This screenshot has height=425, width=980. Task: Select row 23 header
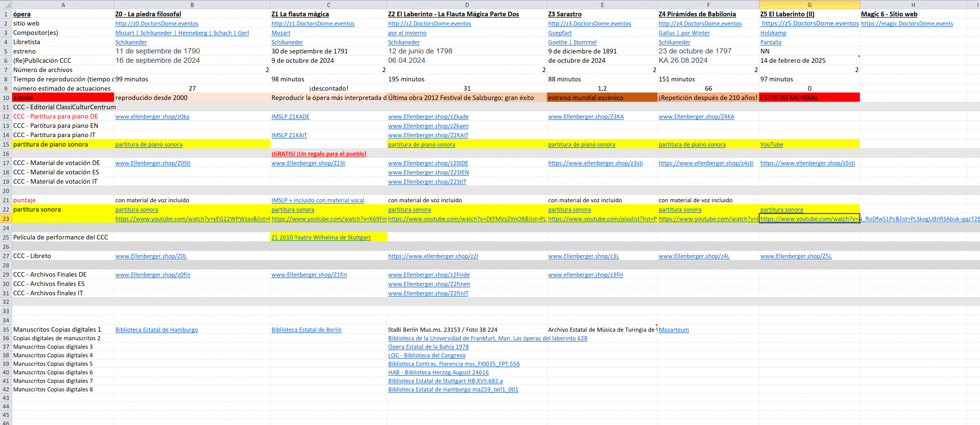pos(6,219)
